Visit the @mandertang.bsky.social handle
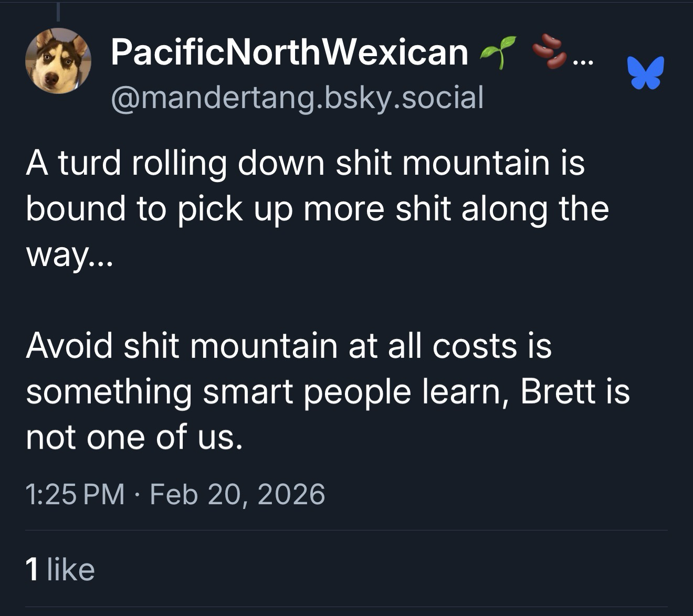 coord(297,98)
